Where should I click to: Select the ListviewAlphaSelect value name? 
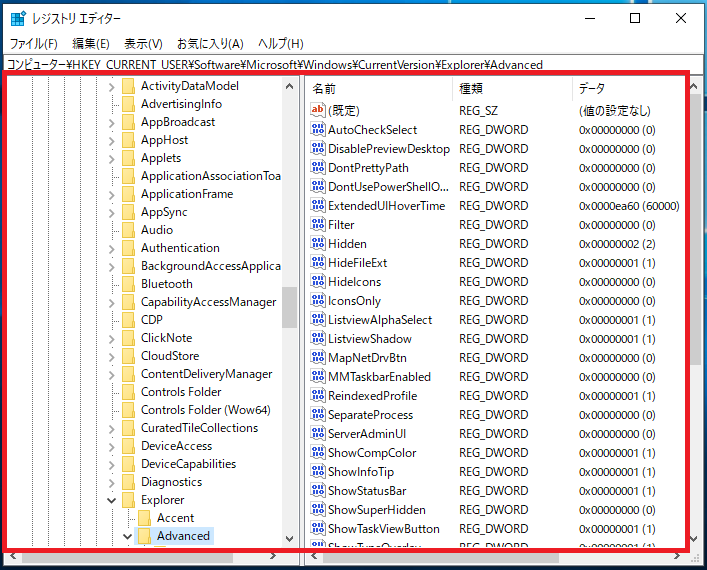click(380, 320)
